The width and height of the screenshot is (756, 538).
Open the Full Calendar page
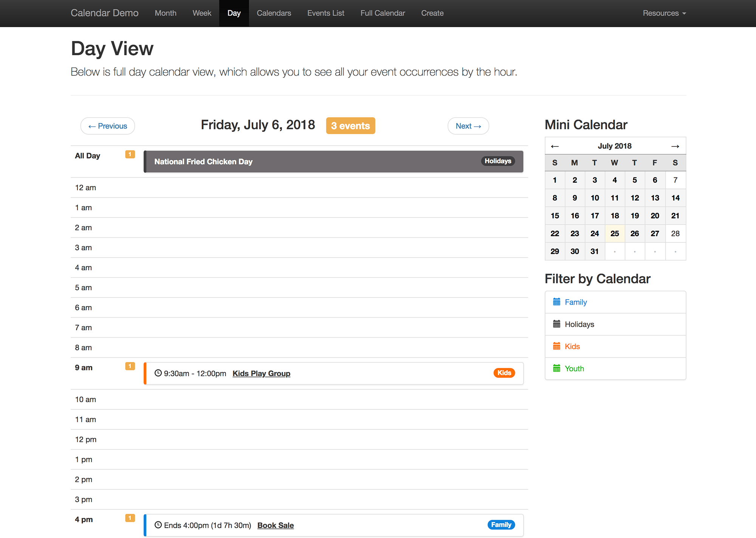383,13
